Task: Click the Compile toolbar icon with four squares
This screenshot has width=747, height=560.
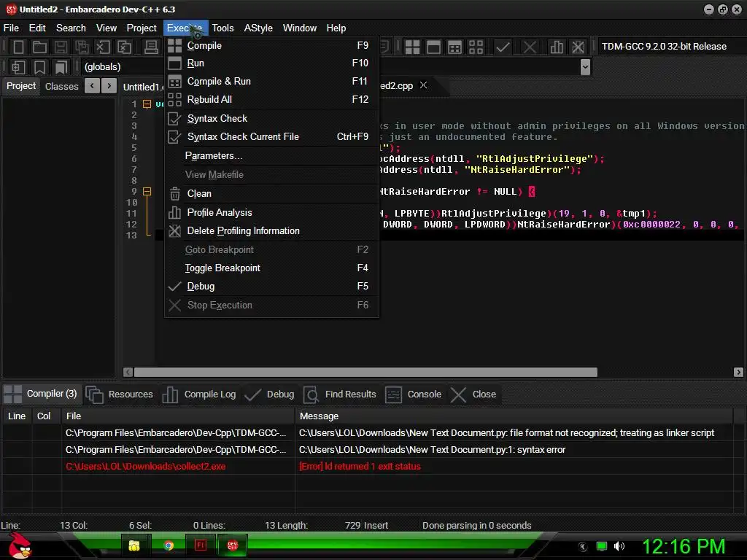Action: click(x=412, y=47)
